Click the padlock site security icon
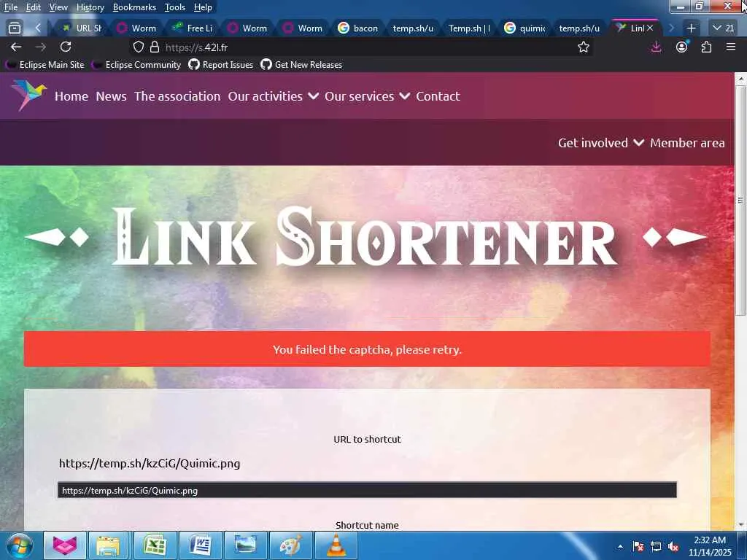747x560 pixels. [x=155, y=47]
